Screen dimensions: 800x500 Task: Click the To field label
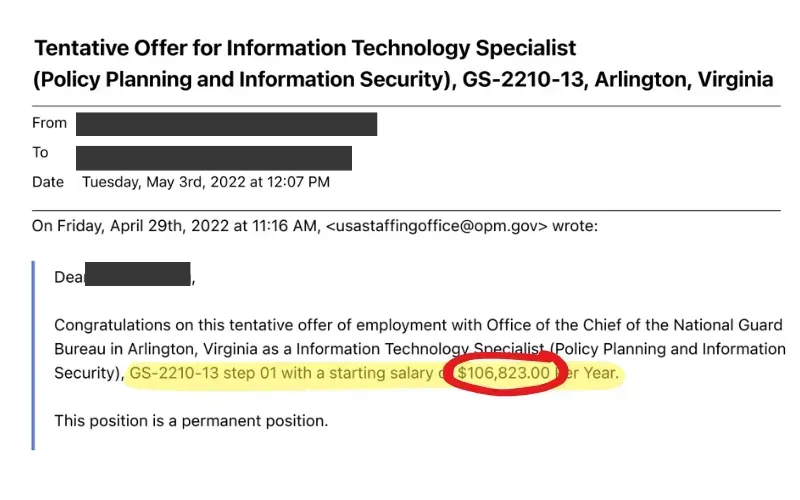(40, 153)
